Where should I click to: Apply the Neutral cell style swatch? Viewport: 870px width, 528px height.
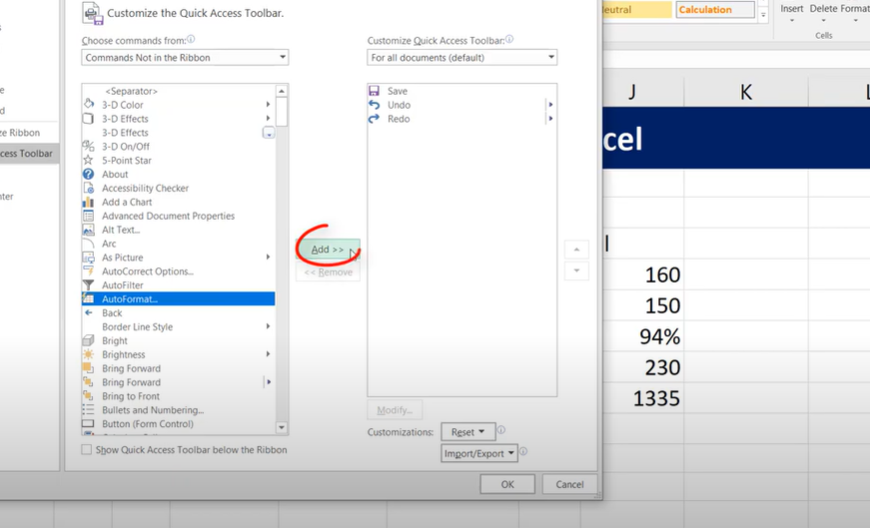click(x=637, y=9)
